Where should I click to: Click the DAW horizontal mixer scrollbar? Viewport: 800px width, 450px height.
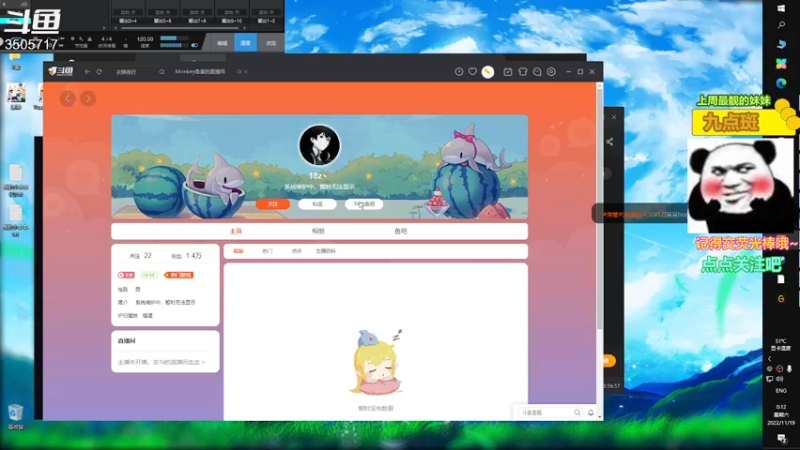(180, 28)
